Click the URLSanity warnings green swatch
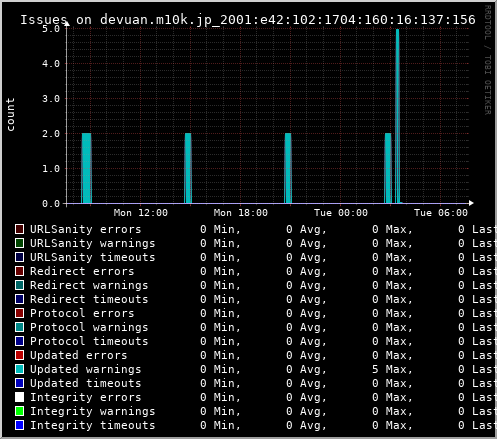497x439 pixels. click(19, 243)
